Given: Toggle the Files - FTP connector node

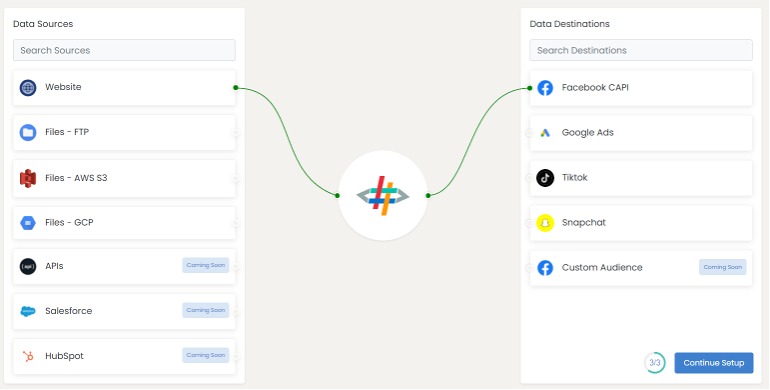Looking at the screenshot, I should pos(236,133).
